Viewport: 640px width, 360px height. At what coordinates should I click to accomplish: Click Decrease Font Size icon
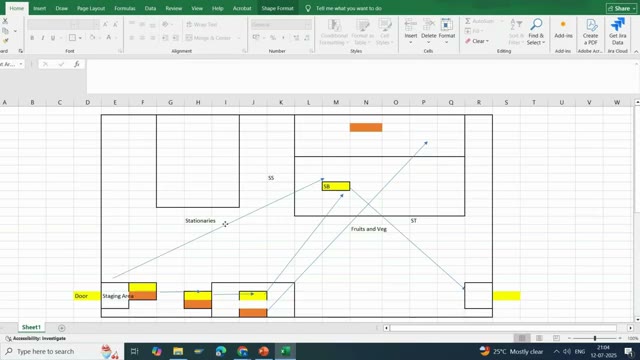tap(115, 24)
